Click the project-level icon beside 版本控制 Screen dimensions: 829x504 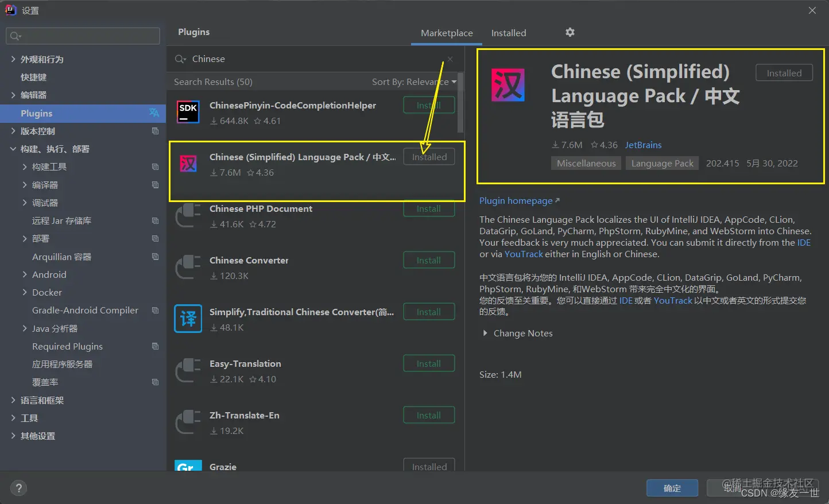(x=155, y=131)
